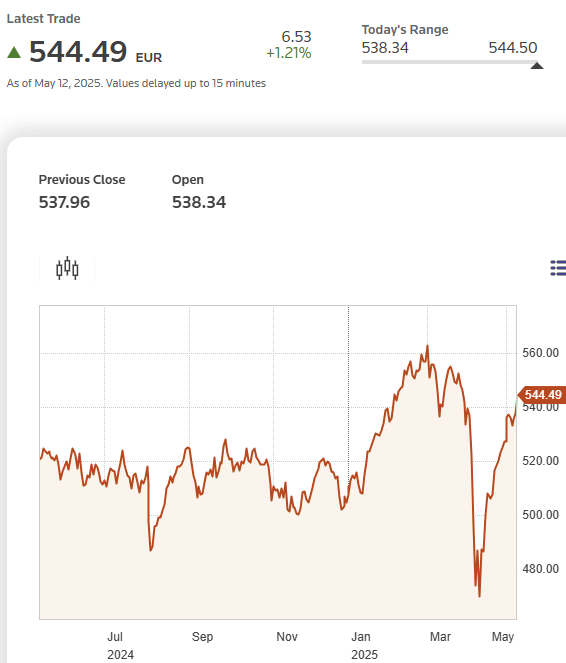Click the Today's Range marker triangle
This screenshot has height=663, width=566.
click(x=537, y=66)
